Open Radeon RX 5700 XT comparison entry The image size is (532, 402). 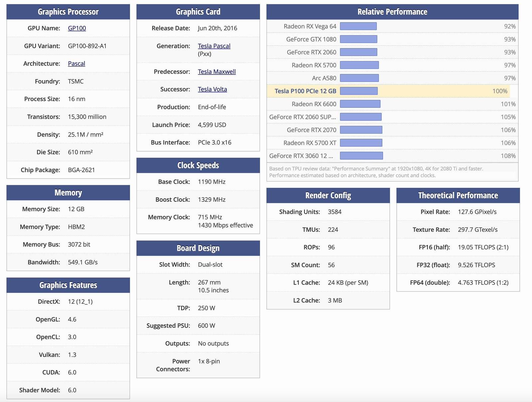coord(310,143)
